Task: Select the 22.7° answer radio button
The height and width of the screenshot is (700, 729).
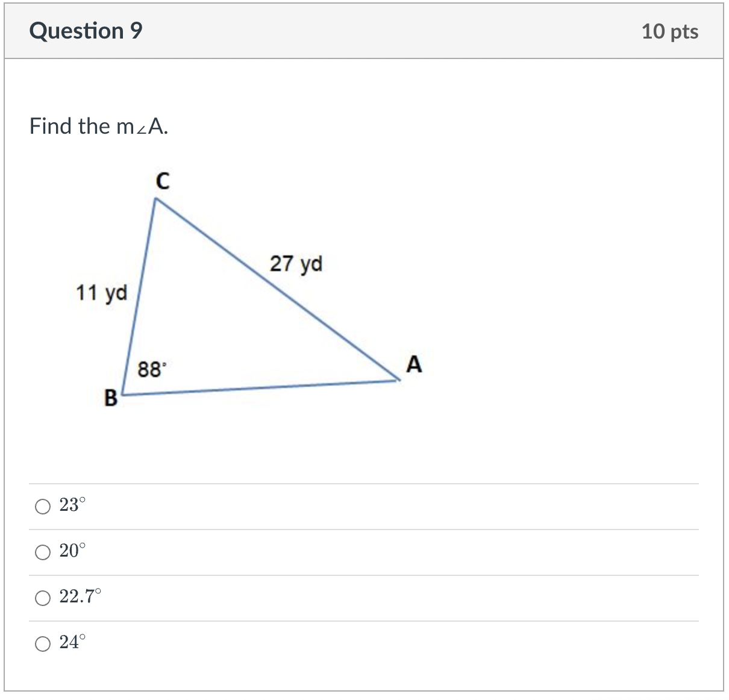Action: (42, 598)
